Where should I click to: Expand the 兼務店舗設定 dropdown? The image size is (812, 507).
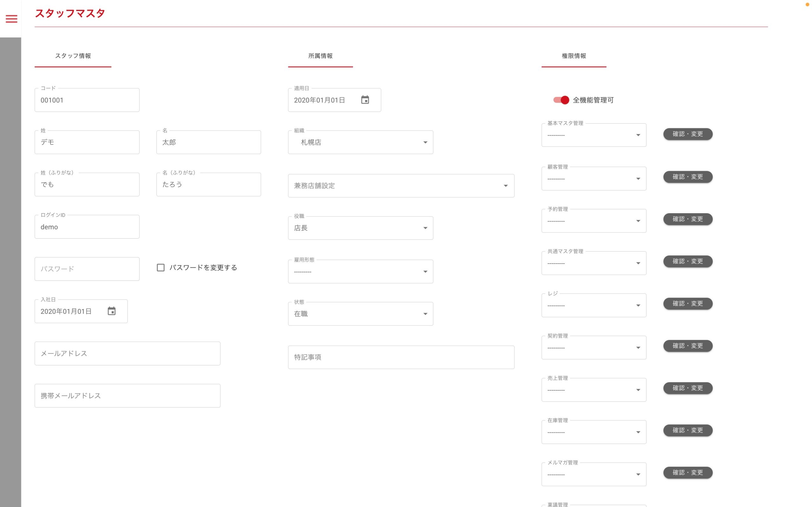point(401,186)
